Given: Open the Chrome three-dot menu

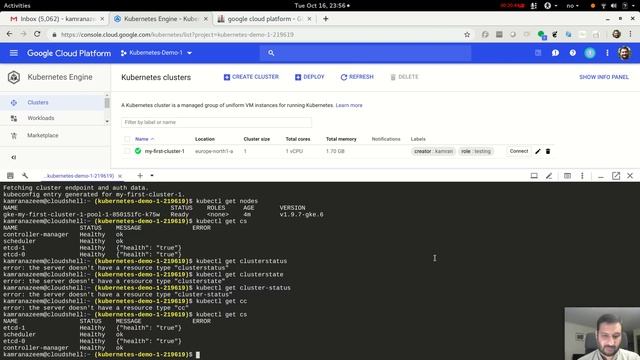Looking at the screenshot, I should (631, 35).
